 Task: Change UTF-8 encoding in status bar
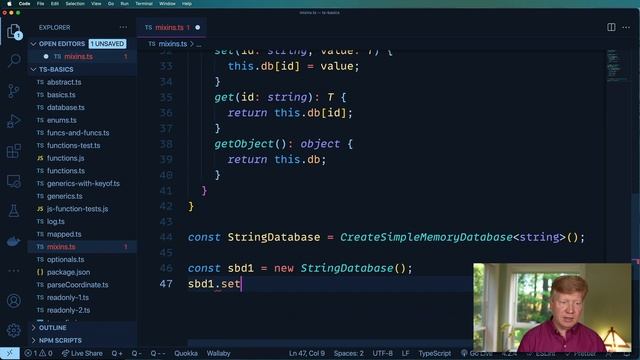click(382, 353)
